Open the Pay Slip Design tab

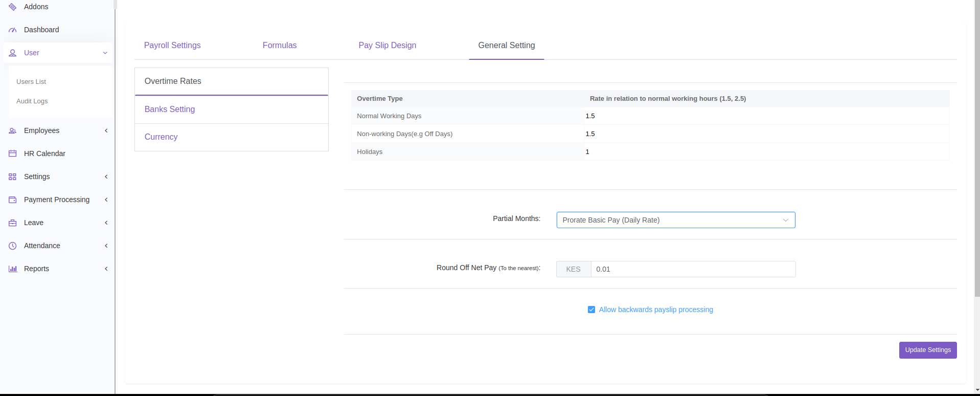[387, 46]
